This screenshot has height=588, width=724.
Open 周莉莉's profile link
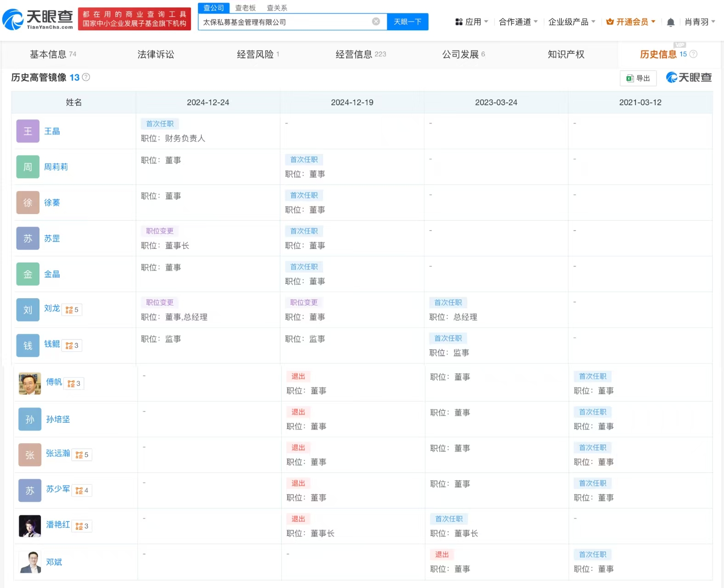pos(56,167)
